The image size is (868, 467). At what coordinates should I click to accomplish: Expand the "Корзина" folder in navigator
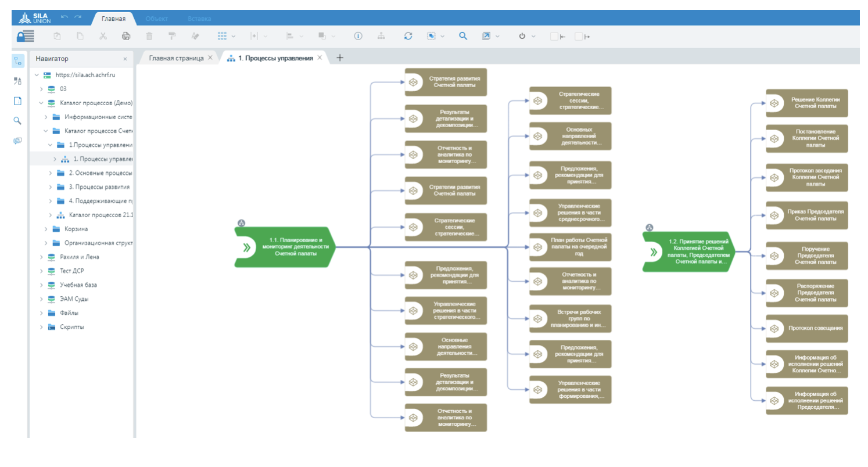coord(46,229)
